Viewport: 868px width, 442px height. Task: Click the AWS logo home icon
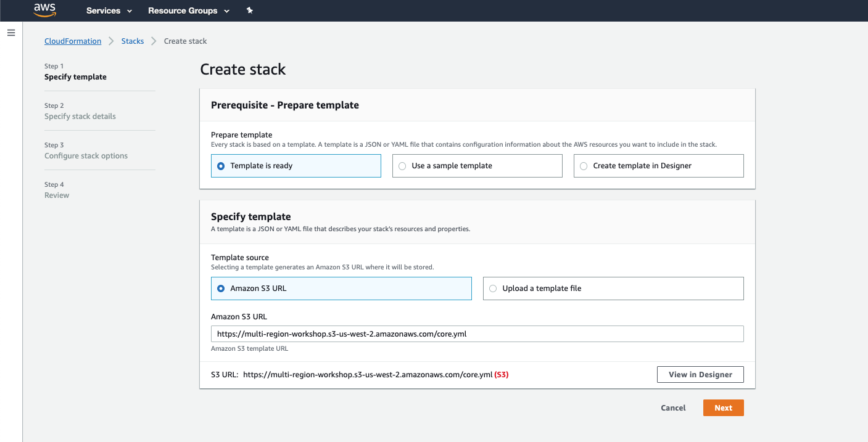point(45,10)
